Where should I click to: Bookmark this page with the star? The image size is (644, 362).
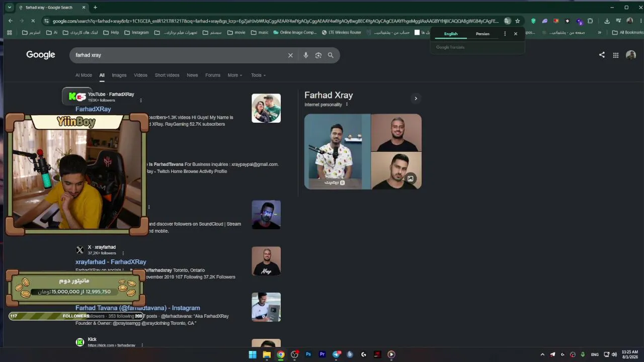click(517, 21)
